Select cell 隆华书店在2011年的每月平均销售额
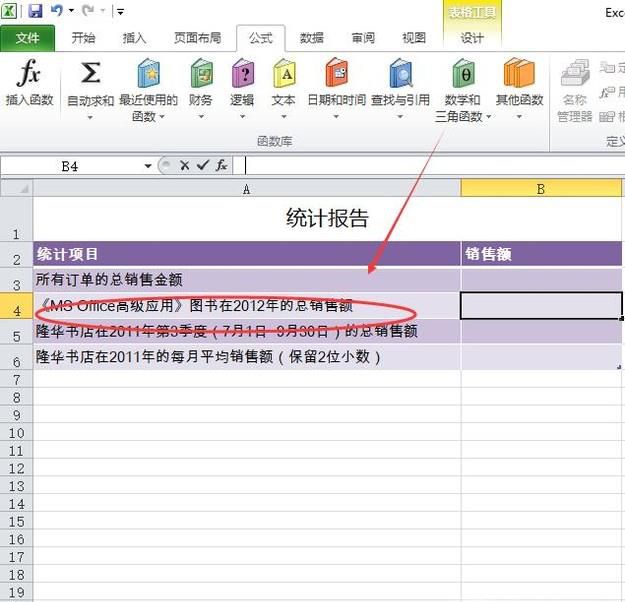The width and height of the screenshot is (625, 602). tap(247, 357)
